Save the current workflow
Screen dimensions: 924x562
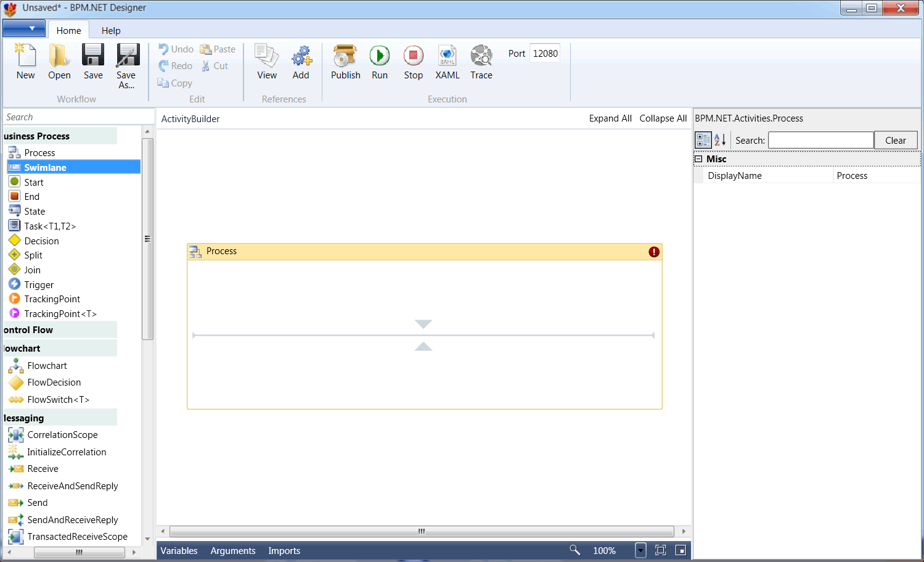click(93, 62)
